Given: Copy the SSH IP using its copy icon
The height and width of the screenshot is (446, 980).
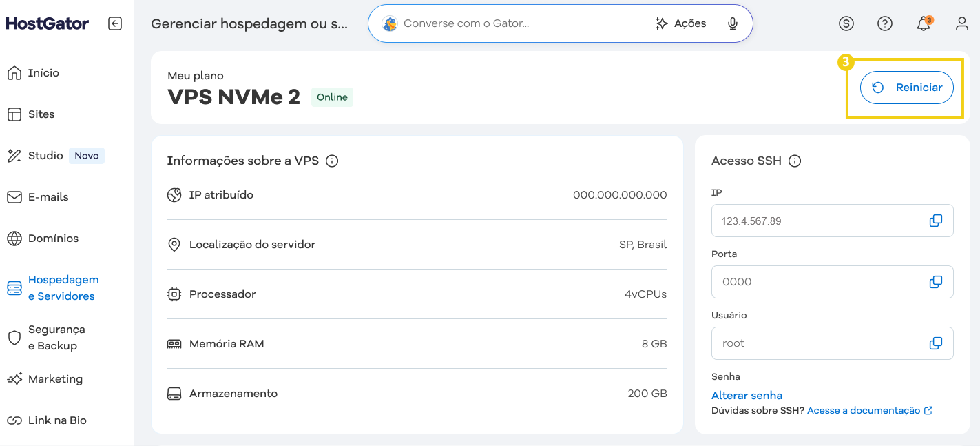Looking at the screenshot, I should (x=936, y=220).
